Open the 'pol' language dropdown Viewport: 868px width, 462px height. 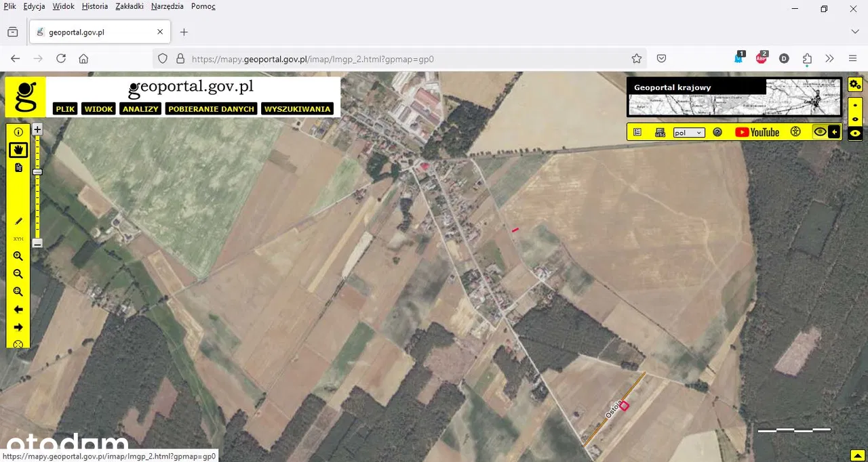689,133
